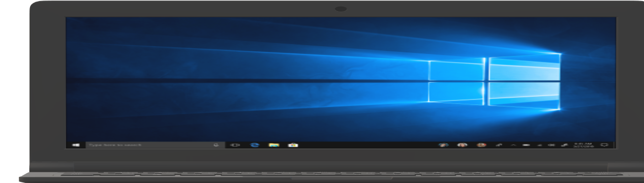Open the volume control tray icon

click(x=551, y=145)
